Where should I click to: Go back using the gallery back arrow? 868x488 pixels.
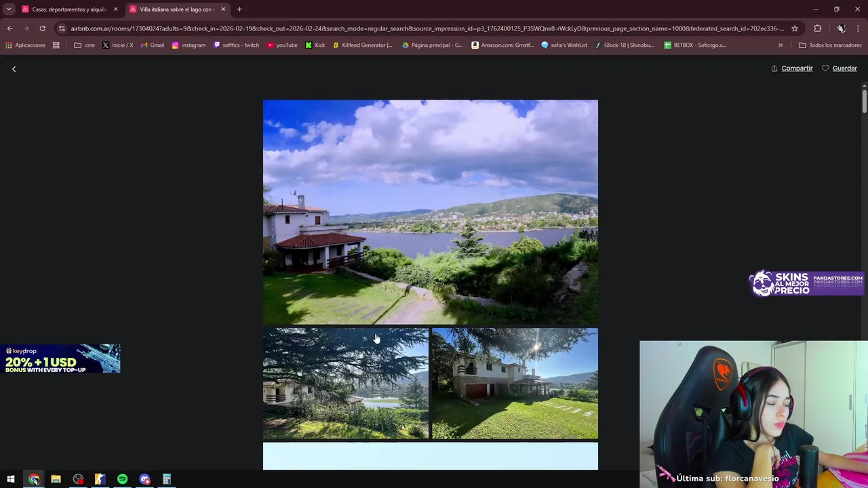point(14,68)
